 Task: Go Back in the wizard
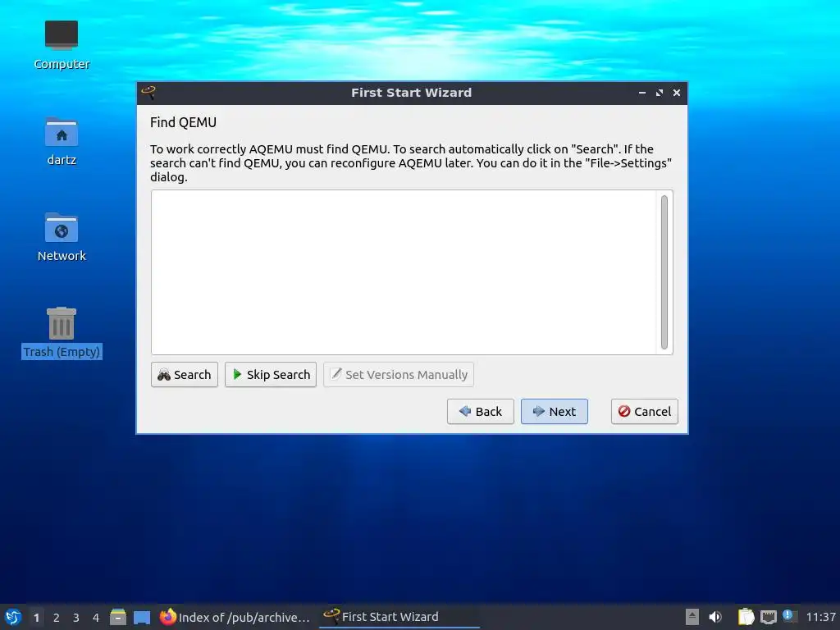481,412
